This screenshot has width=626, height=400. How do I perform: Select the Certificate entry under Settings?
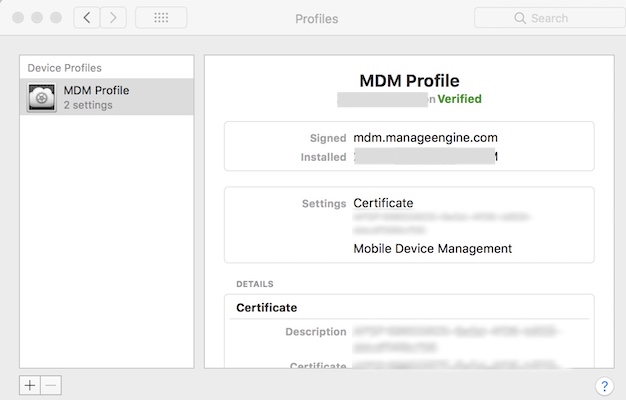click(383, 203)
